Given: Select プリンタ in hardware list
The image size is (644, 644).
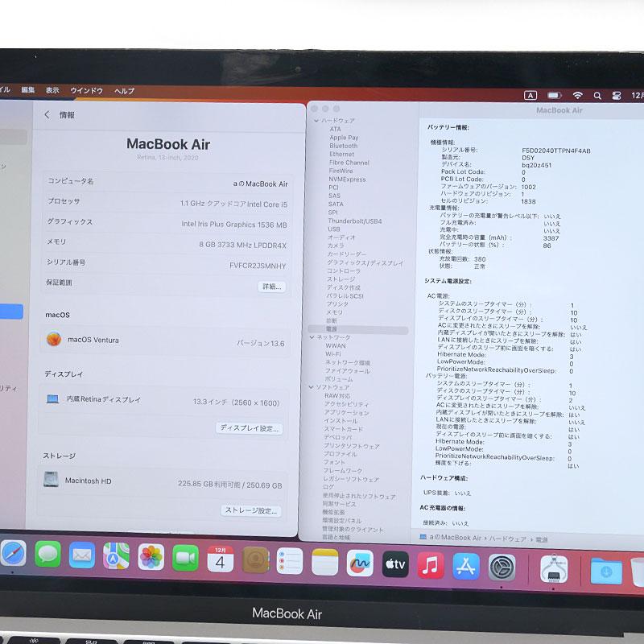Looking at the screenshot, I should click(x=337, y=304).
